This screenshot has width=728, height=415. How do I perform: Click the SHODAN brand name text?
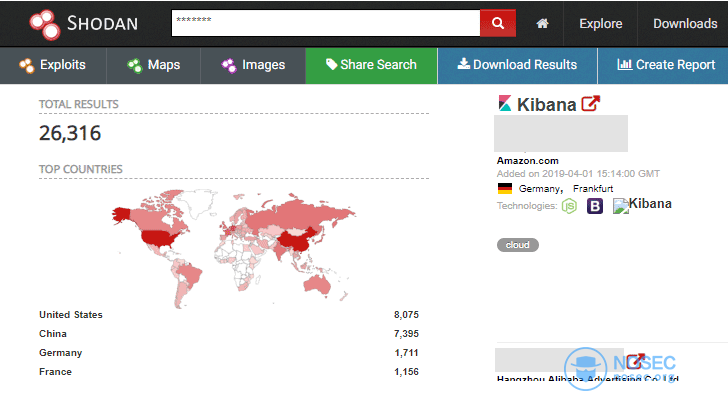pyautogui.click(x=103, y=23)
